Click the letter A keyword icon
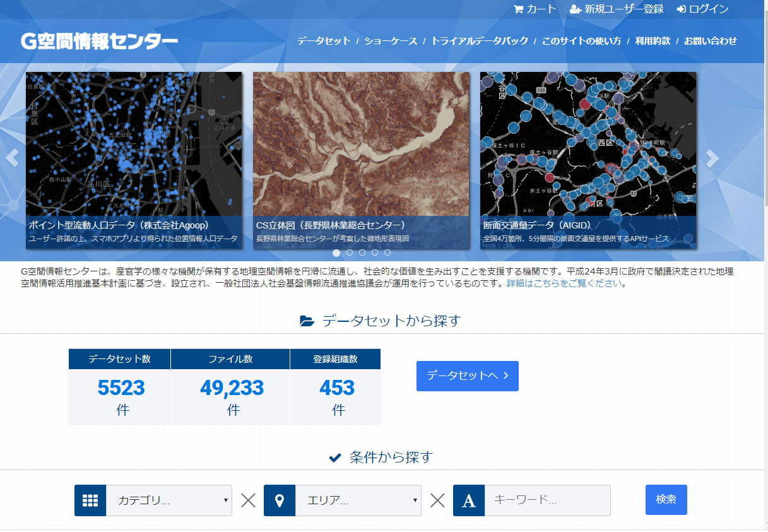This screenshot has width=768, height=532. pos(469,500)
